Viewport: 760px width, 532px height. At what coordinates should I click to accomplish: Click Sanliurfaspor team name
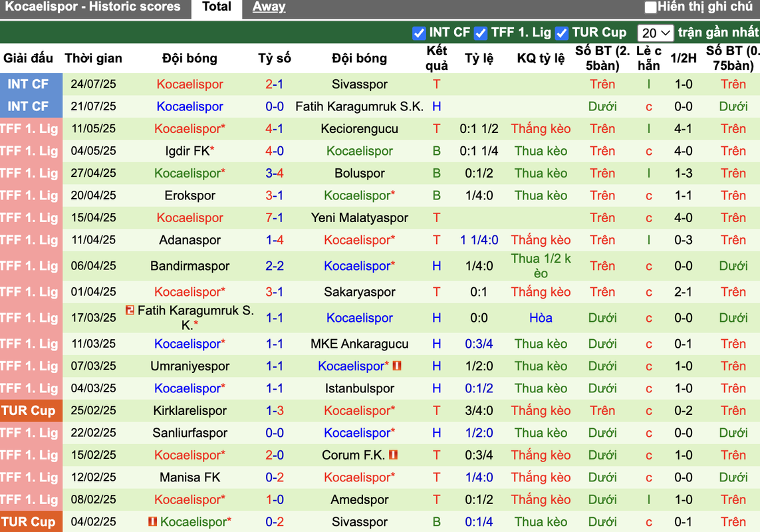[190, 433]
